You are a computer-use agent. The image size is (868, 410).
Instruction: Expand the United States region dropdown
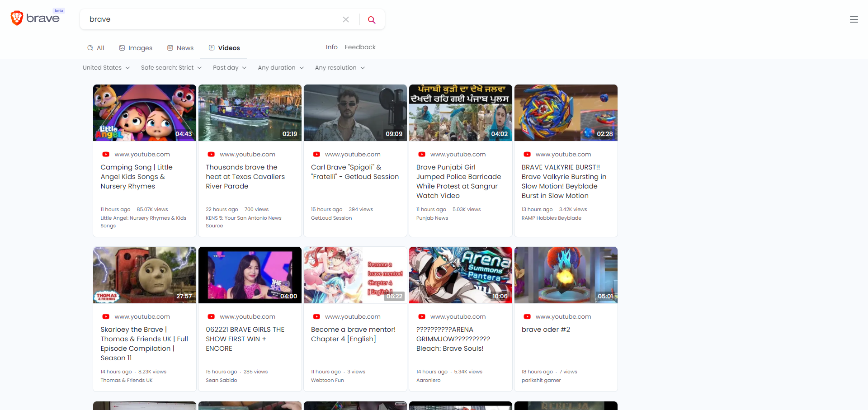[x=106, y=68]
